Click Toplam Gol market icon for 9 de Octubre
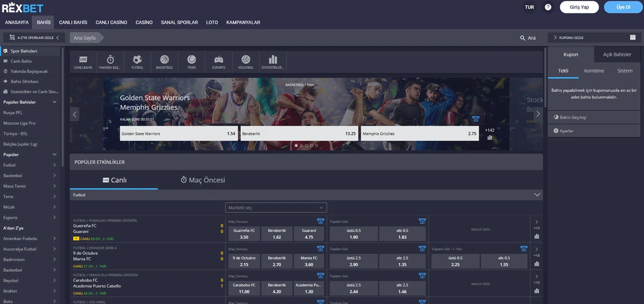Image resolution: width=644 pixels, height=304 pixels. pyautogui.click(x=422, y=248)
